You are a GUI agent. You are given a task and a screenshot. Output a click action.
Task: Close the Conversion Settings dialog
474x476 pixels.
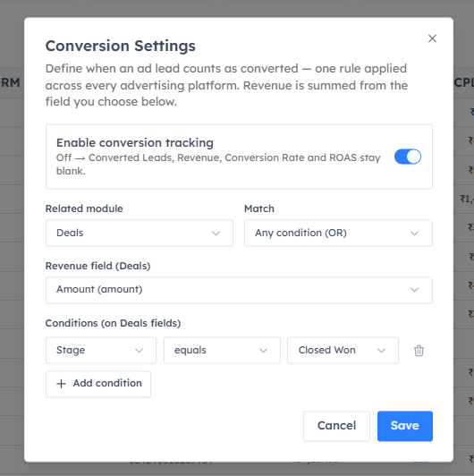(432, 38)
